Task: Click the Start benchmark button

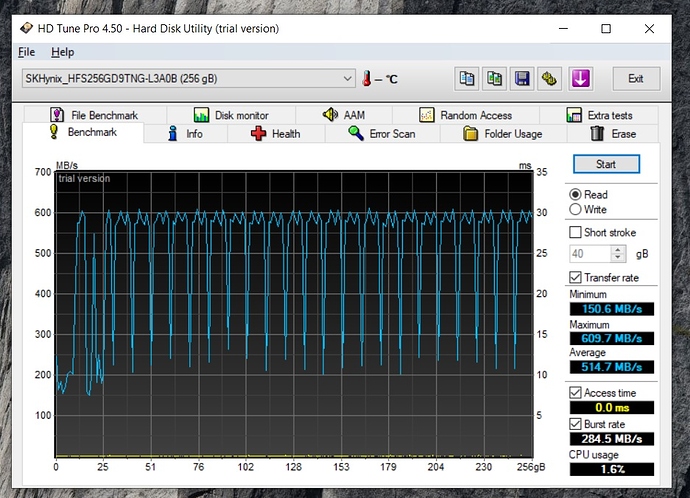Action: point(606,164)
